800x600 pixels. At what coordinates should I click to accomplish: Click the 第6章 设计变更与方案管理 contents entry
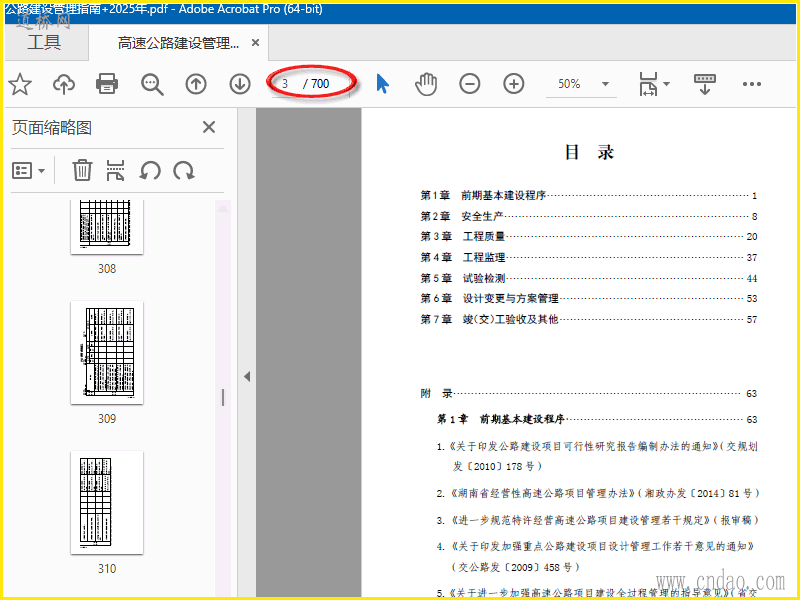click(x=589, y=298)
